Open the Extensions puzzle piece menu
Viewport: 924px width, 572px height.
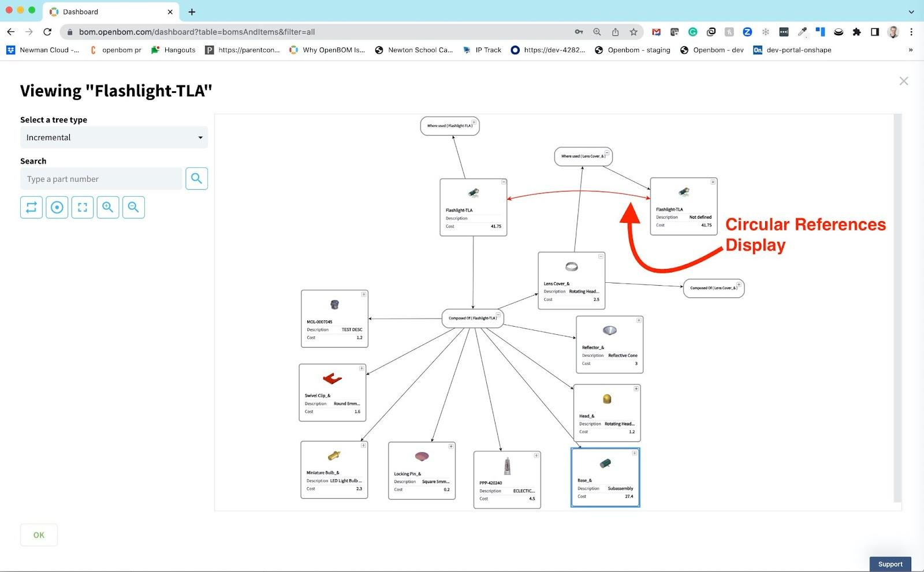856,32
